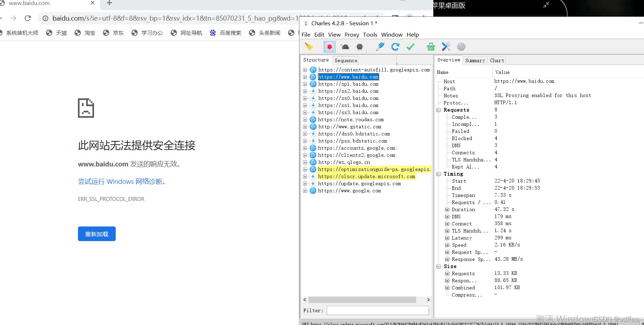
Task: Click the site info icon in address bar
Action: click(x=45, y=18)
